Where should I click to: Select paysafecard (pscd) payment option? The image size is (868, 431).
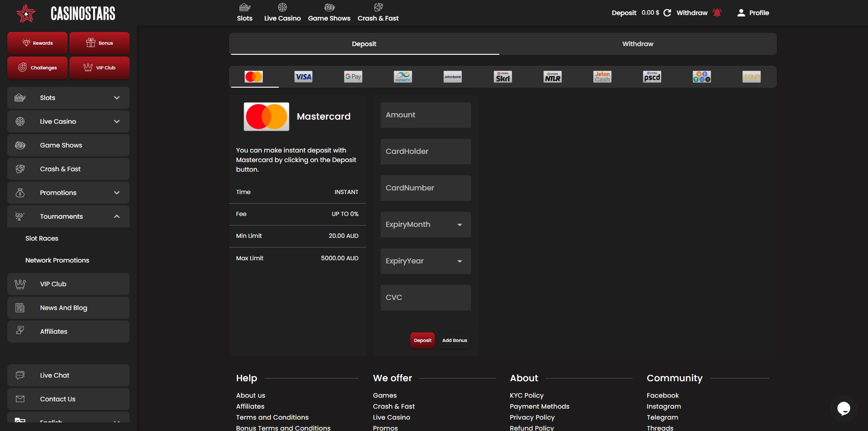[x=652, y=77]
